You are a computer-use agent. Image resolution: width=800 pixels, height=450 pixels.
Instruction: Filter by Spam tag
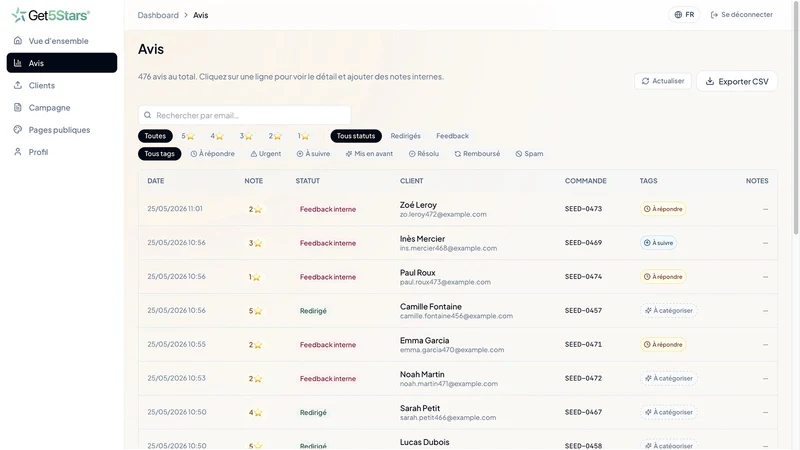tap(529, 154)
